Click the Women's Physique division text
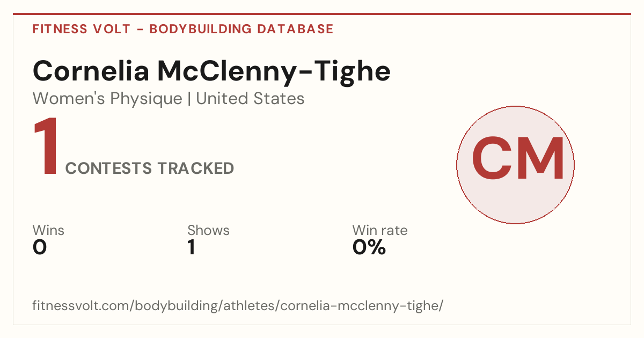The width and height of the screenshot is (644, 338). pos(107,99)
